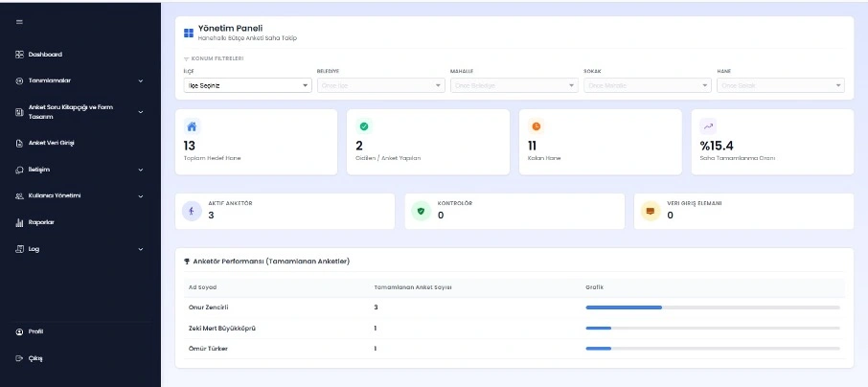Open the Belediye dropdown
Viewport: 868px width, 387px height.
point(380,85)
